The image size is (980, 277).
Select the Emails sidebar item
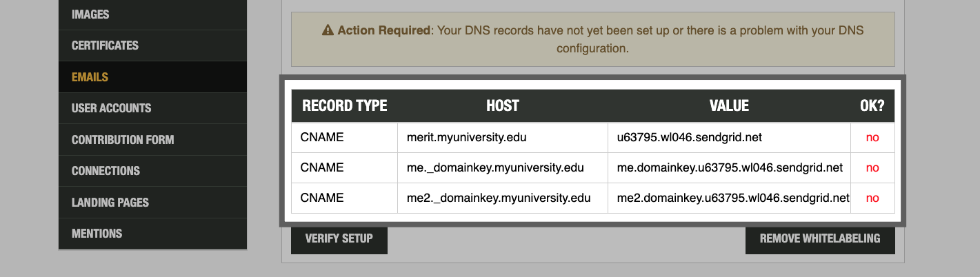pyautogui.click(x=90, y=77)
